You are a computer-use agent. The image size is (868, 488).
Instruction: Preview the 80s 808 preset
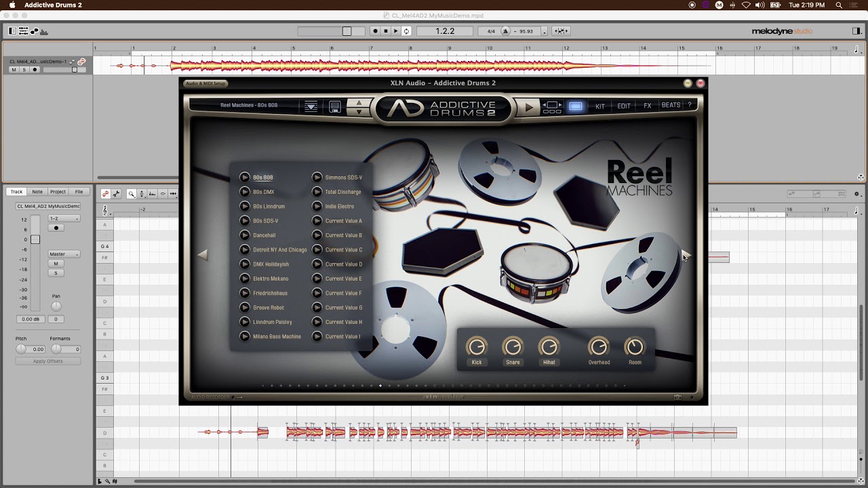click(x=245, y=178)
